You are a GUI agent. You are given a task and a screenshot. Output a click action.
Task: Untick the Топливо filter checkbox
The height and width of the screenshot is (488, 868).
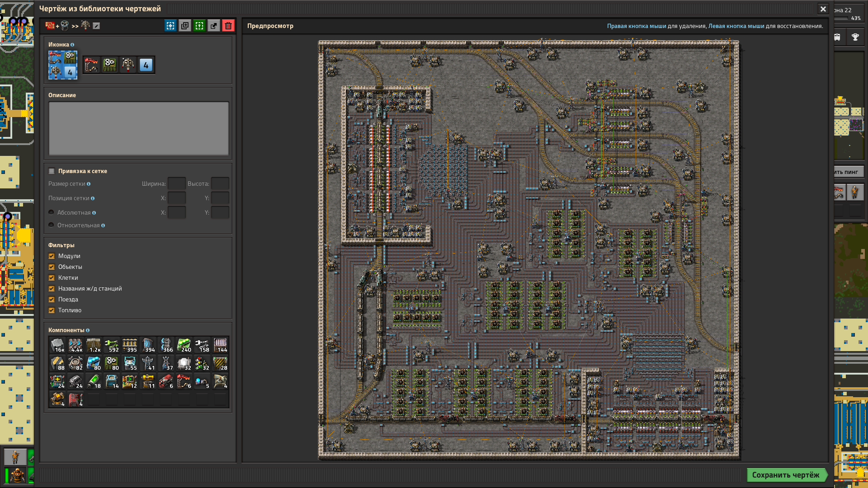52,310
